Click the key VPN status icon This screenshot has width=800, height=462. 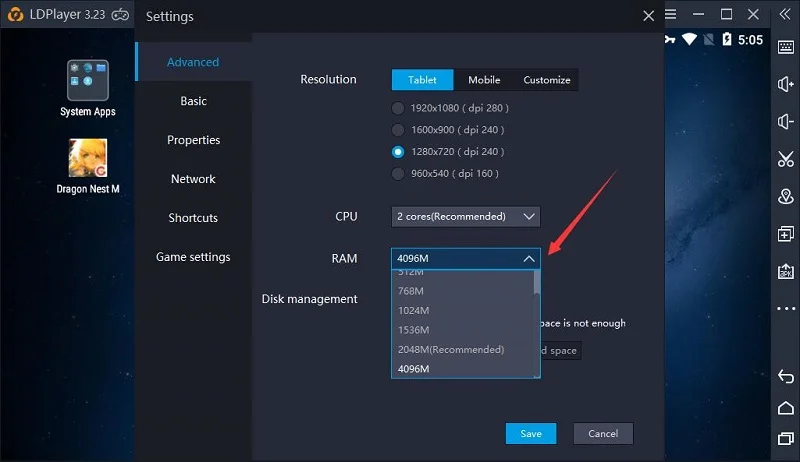tap(670, 39)
